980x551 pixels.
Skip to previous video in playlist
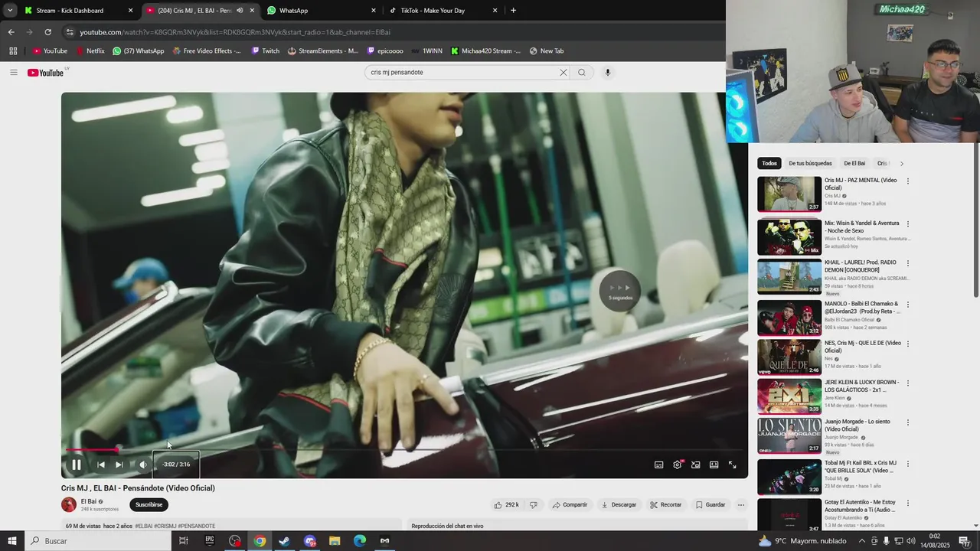(x=100, y=465)
